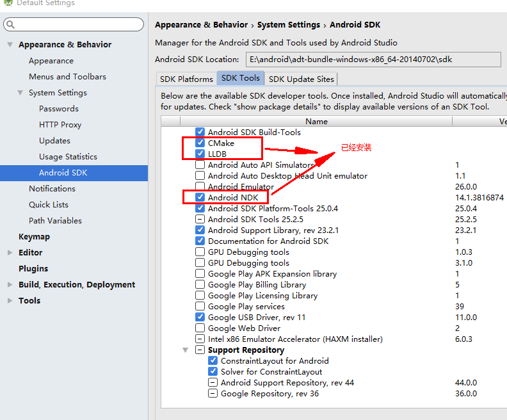Check GPU Debugging tools version 3.1.0
The height and width of the screenshot is (420, 507).
tap(200, 262)
